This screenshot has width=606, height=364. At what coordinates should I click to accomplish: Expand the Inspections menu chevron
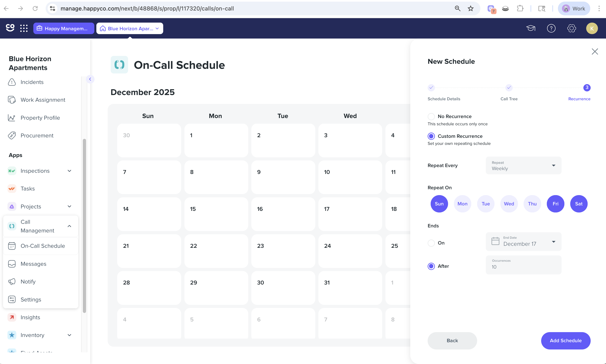pos(69,171)
